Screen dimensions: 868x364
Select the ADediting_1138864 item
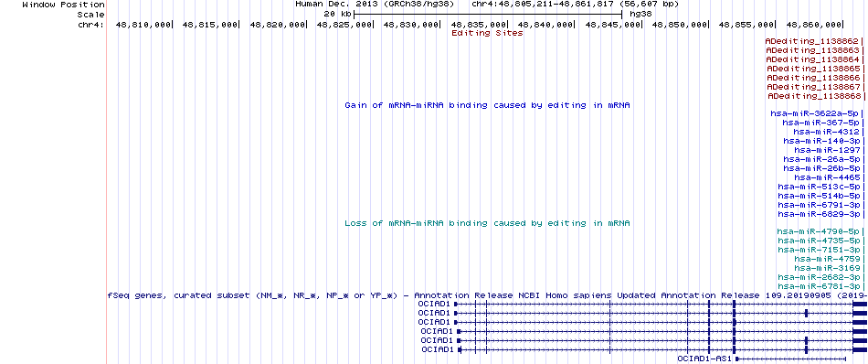click(812, 59)
